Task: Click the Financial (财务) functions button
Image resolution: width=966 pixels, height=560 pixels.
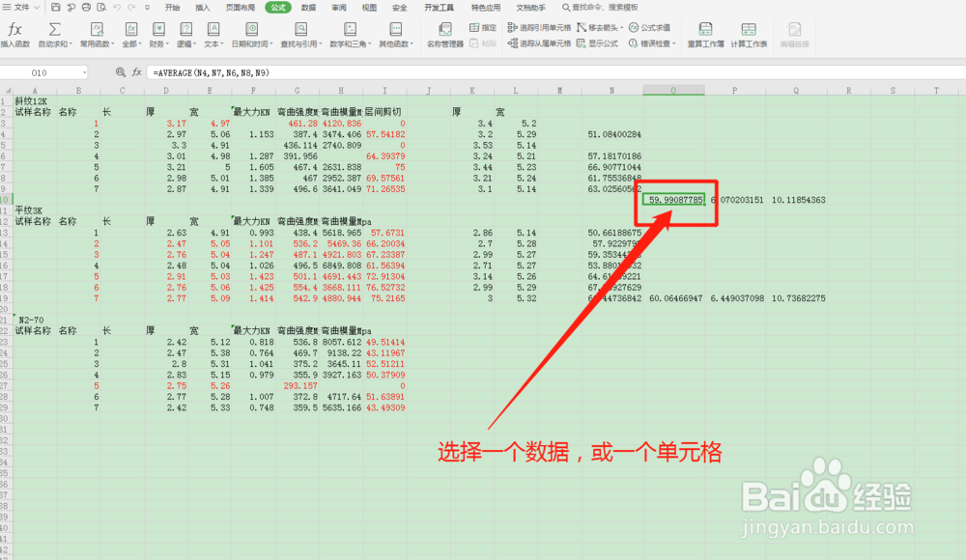Action: 159,32
